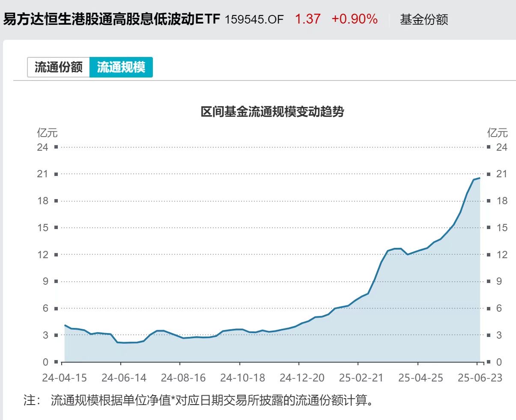Click the left y-axis value 18
516x420 pixels.
click(x=43, y=201)
